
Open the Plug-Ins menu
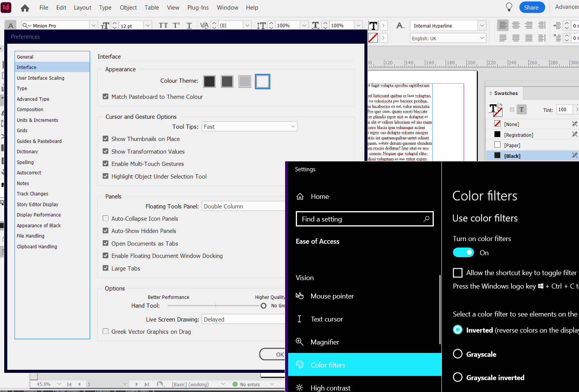point(198,7)
